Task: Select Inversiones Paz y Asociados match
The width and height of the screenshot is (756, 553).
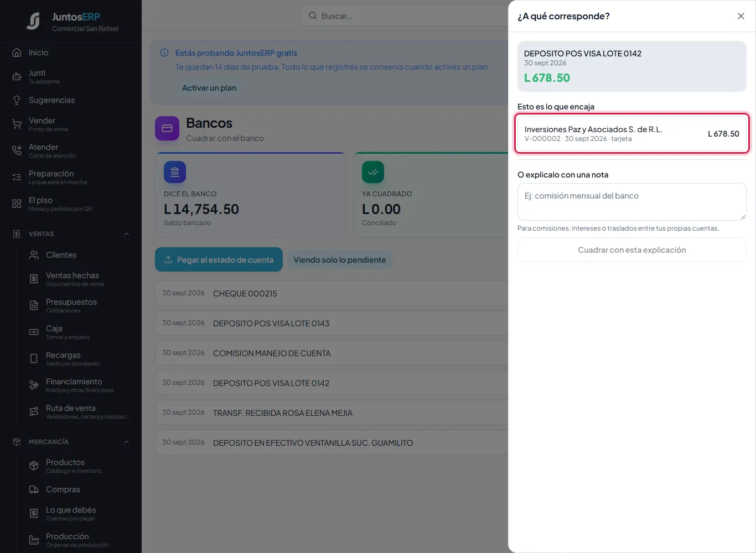Action: 631,133
